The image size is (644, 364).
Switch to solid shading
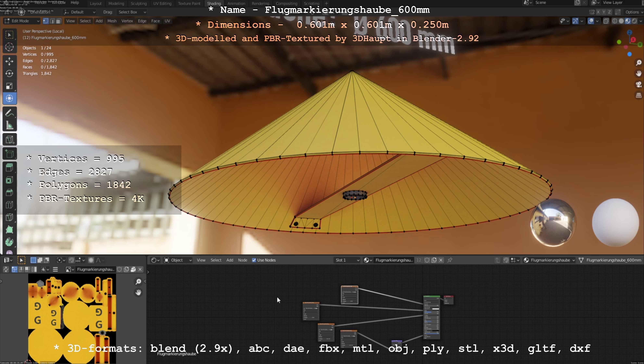[621, 21]
